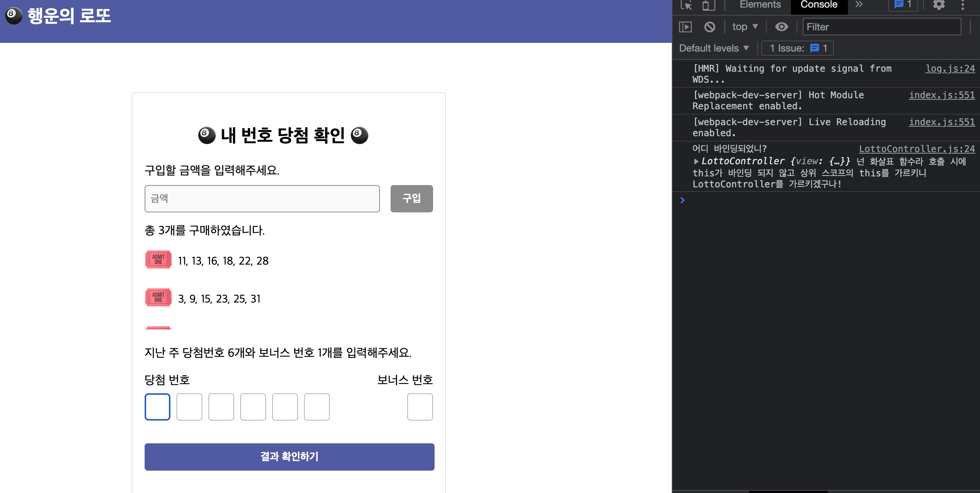
Task: Click the device toolbar toggle icon
Action: pos(708,5)
